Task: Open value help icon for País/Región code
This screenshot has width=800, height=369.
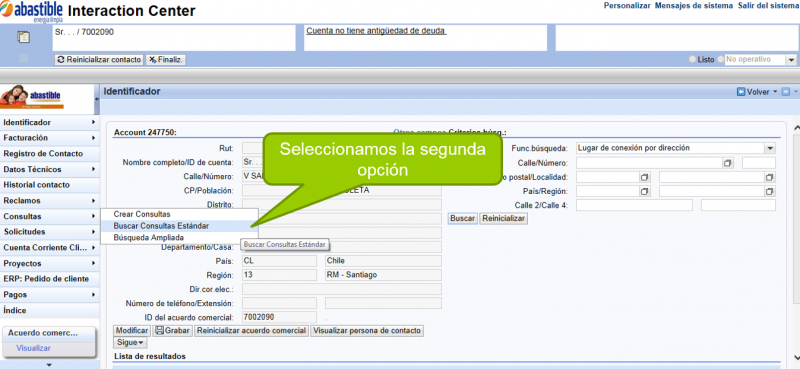Action: point(645,191)
